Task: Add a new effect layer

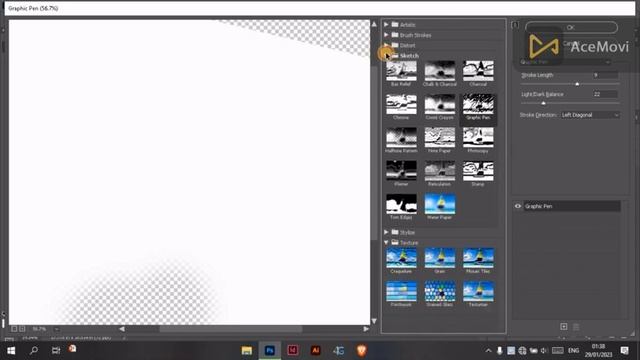Action: pyautogui.click(x=564, y=327)
